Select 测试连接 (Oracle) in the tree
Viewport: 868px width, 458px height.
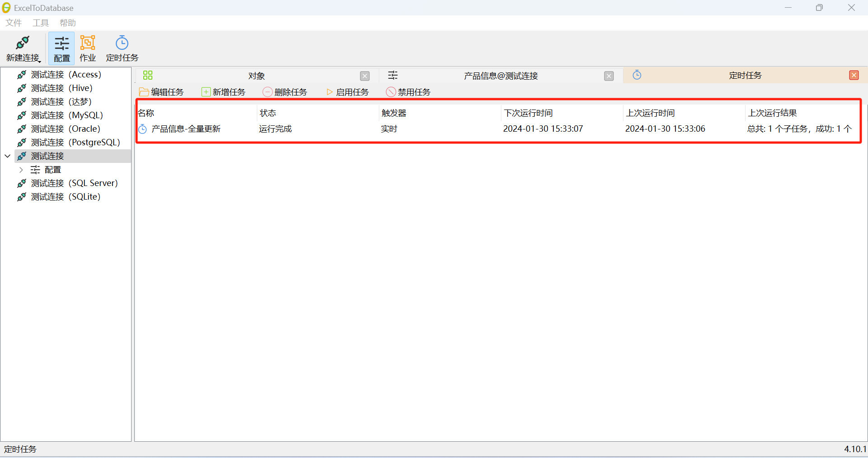point(66,129)
